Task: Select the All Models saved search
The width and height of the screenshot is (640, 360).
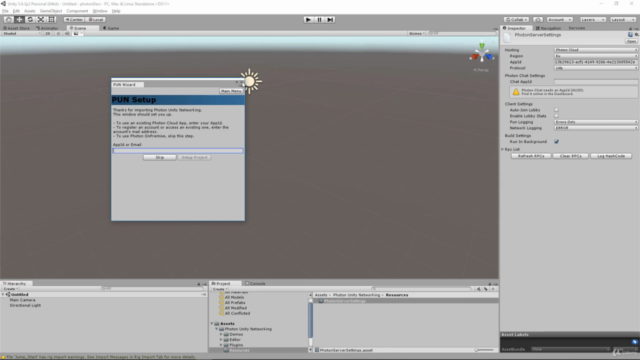Action: (x=234, y=297)
